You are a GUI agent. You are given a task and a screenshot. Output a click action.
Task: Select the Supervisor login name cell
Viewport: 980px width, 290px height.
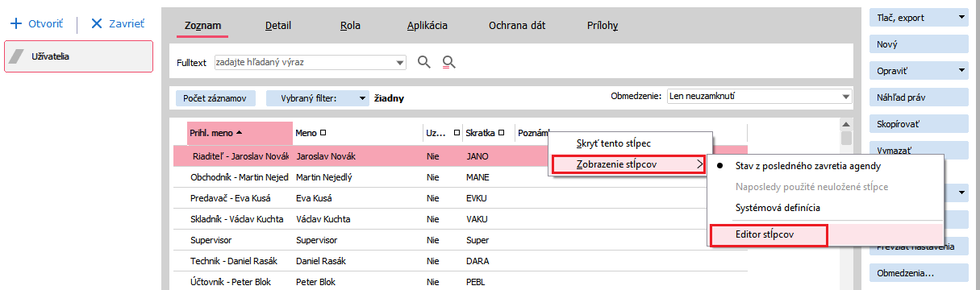tap(239, 240)
